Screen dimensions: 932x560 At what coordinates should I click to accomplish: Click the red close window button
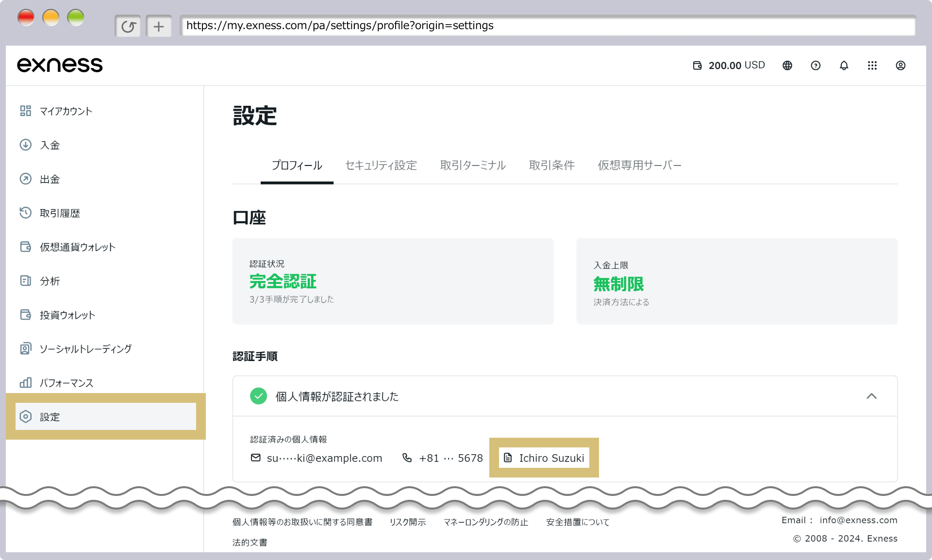coord(26,17)
